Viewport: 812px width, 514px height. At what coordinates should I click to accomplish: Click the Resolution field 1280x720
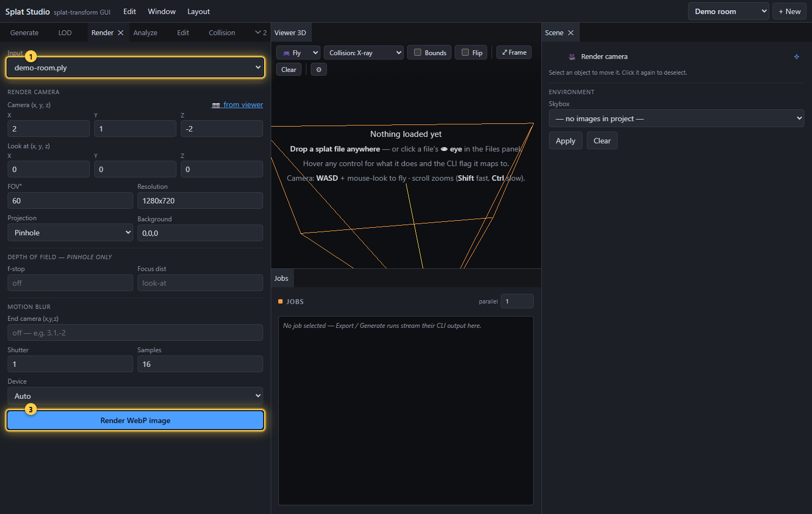pos(200,201)
